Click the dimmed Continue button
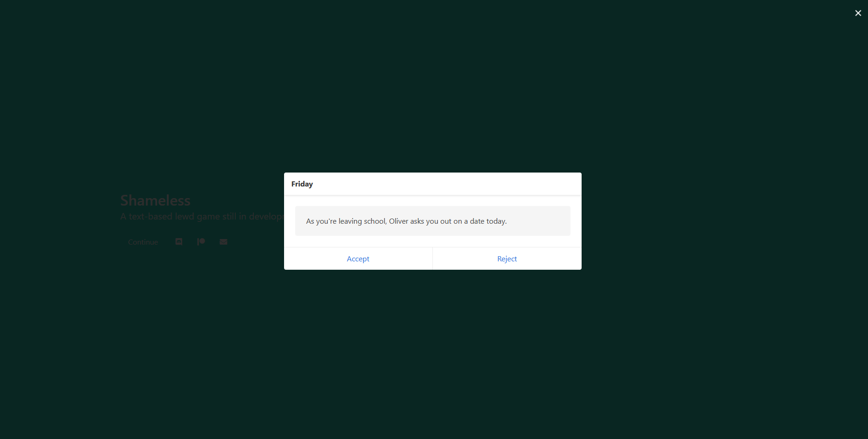 tap(143, 242)
